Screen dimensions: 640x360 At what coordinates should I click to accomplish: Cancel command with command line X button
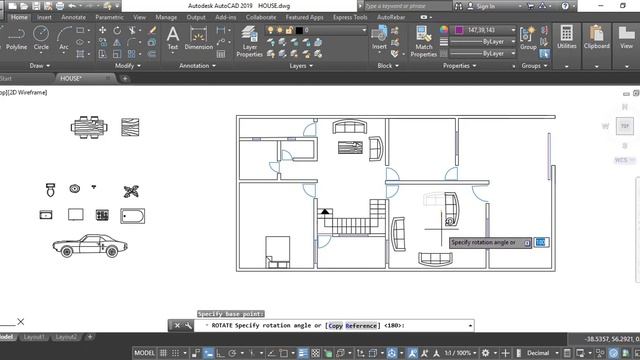click(177, 325)
